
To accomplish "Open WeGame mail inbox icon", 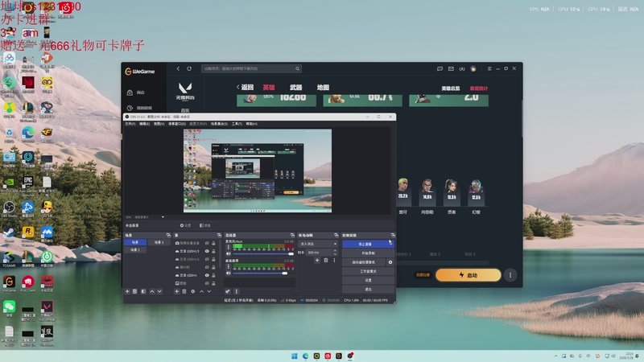I will (451, 68).
